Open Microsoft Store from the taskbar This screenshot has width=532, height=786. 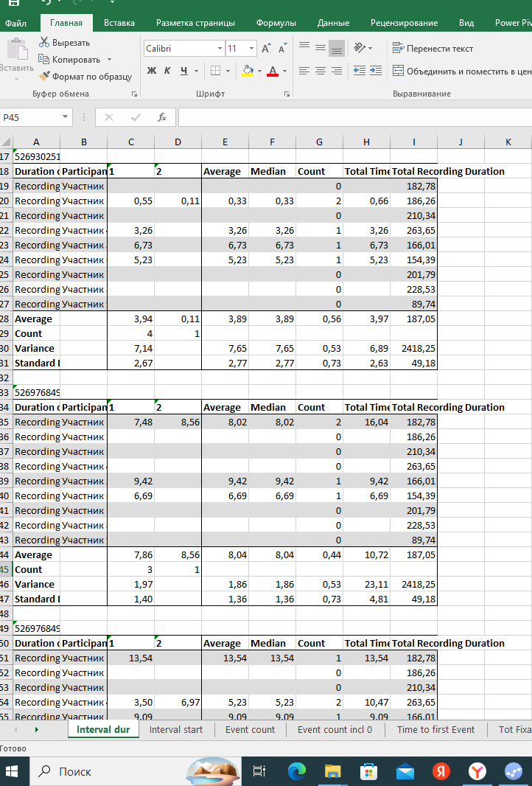[368, 771]
